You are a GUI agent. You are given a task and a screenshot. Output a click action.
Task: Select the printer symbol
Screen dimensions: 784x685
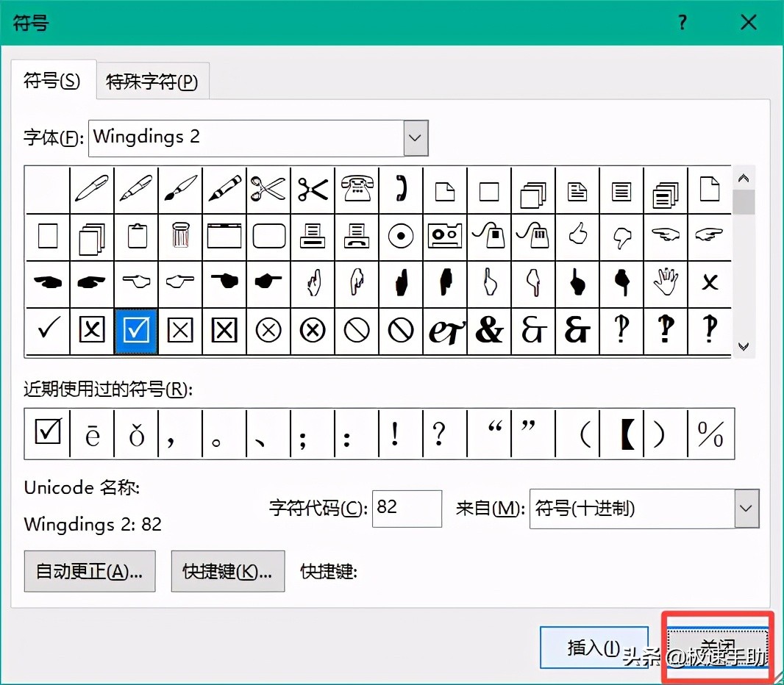[313, 237]
